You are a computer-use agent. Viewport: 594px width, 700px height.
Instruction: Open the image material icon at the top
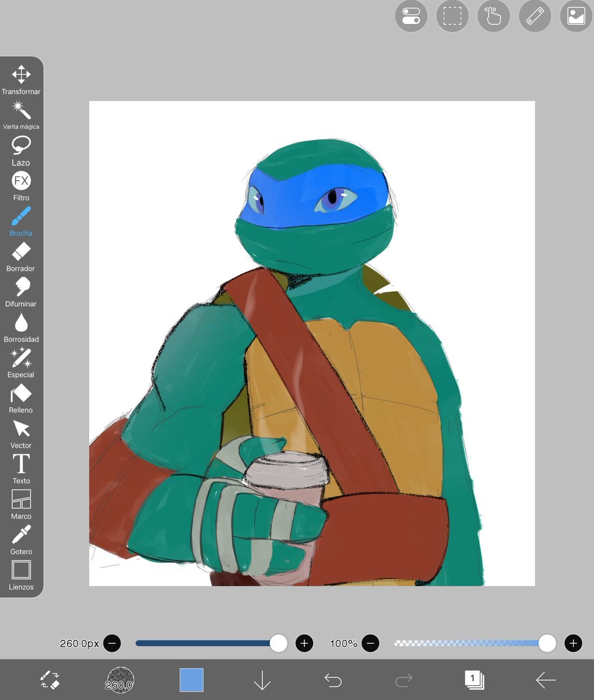coord(576,16)
